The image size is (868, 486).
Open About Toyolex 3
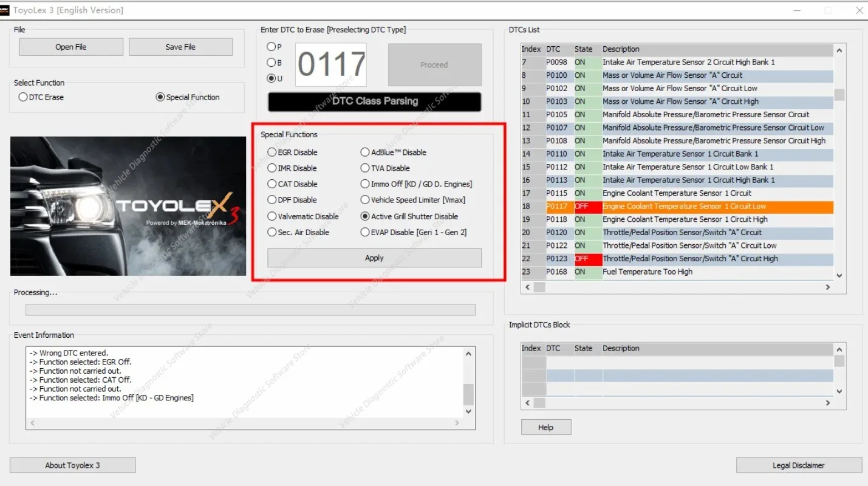pyautogui.click(x=72, y=465)
